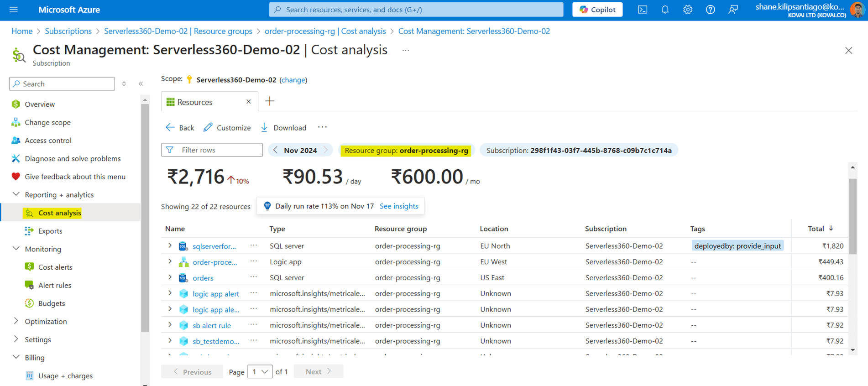This screenshot has width=868, height=386.
Task: Open Access control in the sidebar
Action: 48,141
